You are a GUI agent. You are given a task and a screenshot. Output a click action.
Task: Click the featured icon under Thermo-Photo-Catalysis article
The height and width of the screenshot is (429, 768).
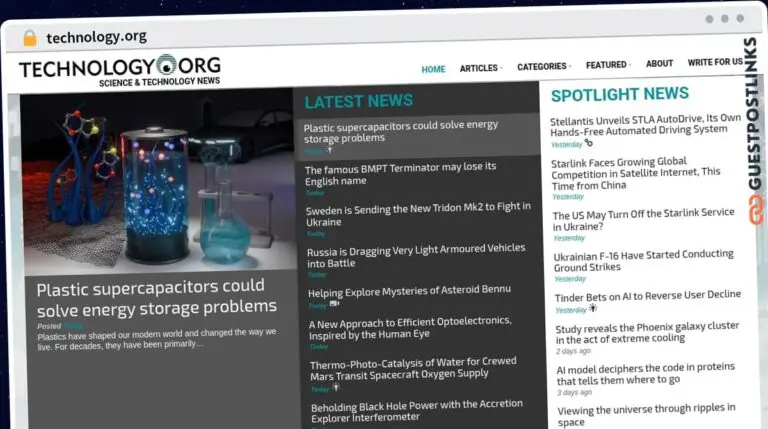click(336, 387)
